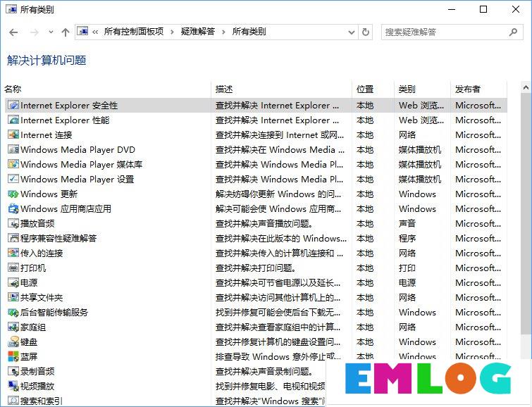The height and width of the screenshot is (407, 532).
Task: Select the 传入的连接 icon
Action: 13,253
